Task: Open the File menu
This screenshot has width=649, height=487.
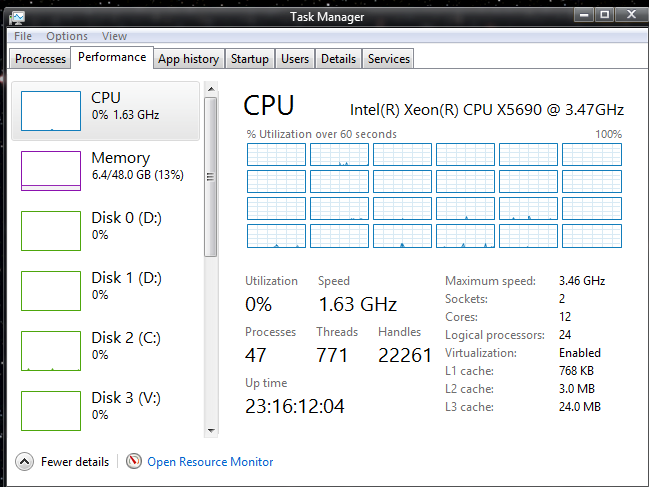Action: click(23, 36)
